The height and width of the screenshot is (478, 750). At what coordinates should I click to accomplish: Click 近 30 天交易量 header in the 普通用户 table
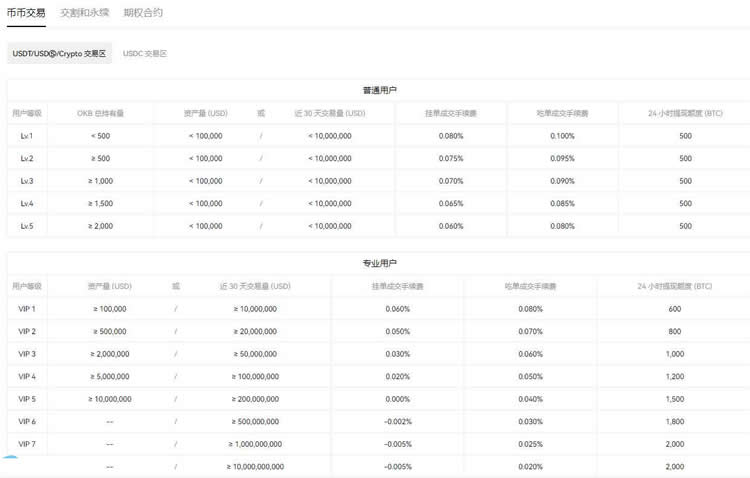(330, 113)
